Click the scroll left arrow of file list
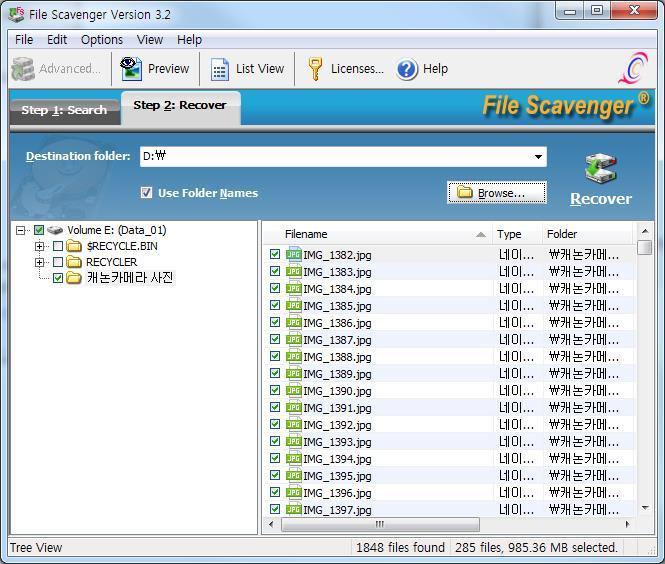Screen dimensions: 665x564 click(271, 524)
